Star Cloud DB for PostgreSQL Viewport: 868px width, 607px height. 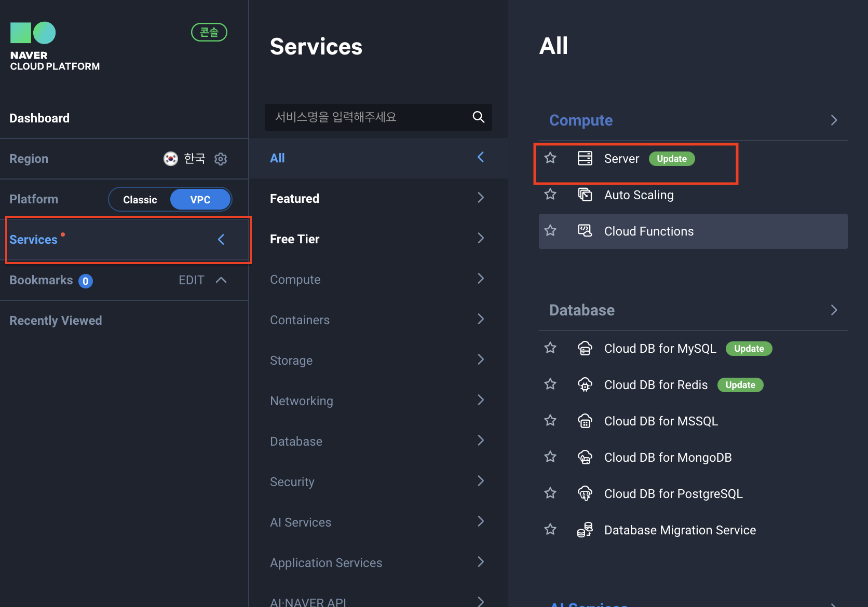click(x=550, y=493)
